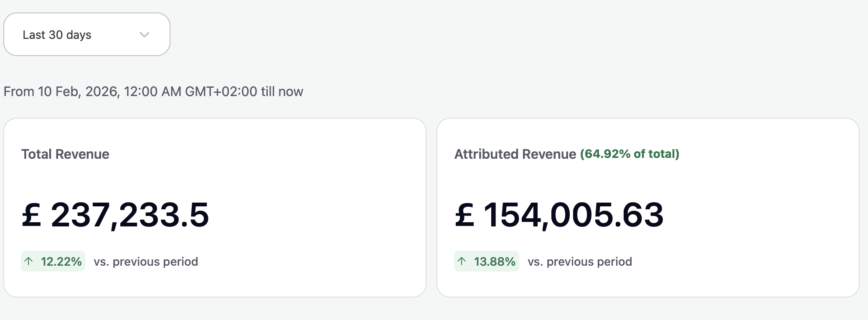
Task: Click 'vs. previous period' under Attributed Revenue
Action: (x=580, y=262)
